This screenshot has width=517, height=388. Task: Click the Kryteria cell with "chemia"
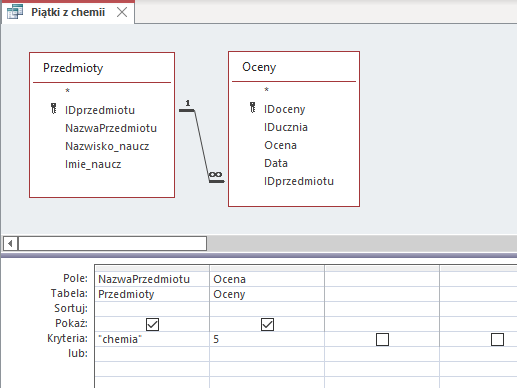tap(152, 339)
